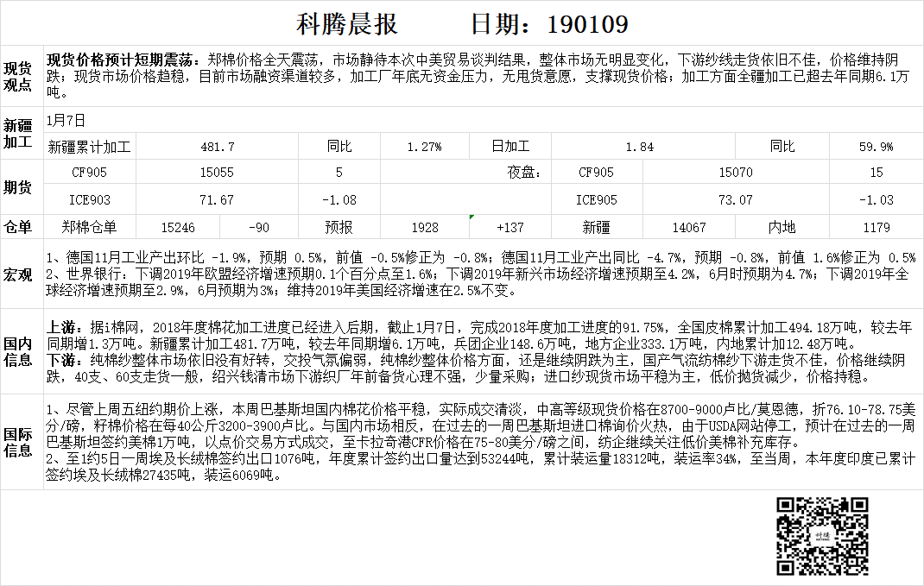Click the 国际信息 row header
Image resolution: width=924 pixels, height=586 pixels.
coord(18,441)
